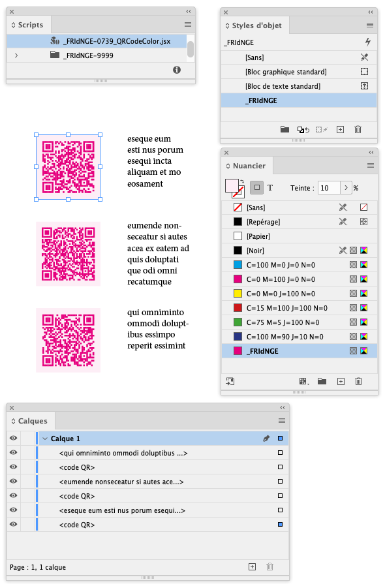Viewport: 385px width, 588px height.
Task: Collapse Calque 1 layer contents
Action: [x=45, y=439]
